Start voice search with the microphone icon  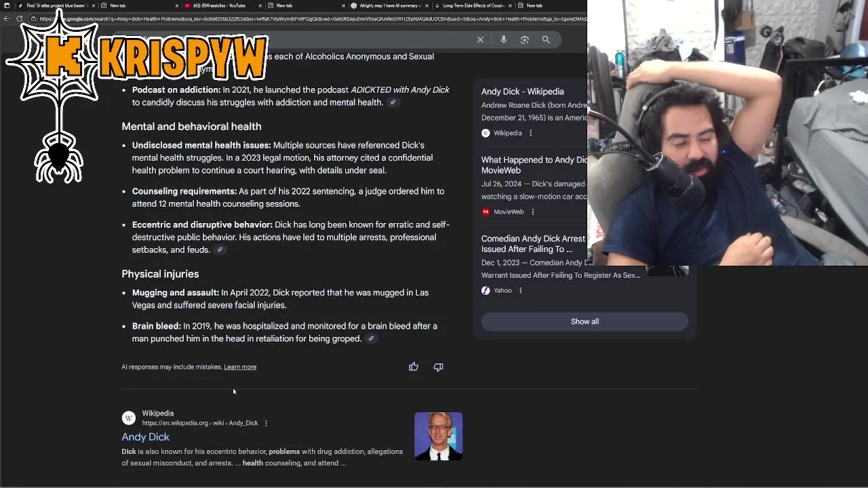503,40
